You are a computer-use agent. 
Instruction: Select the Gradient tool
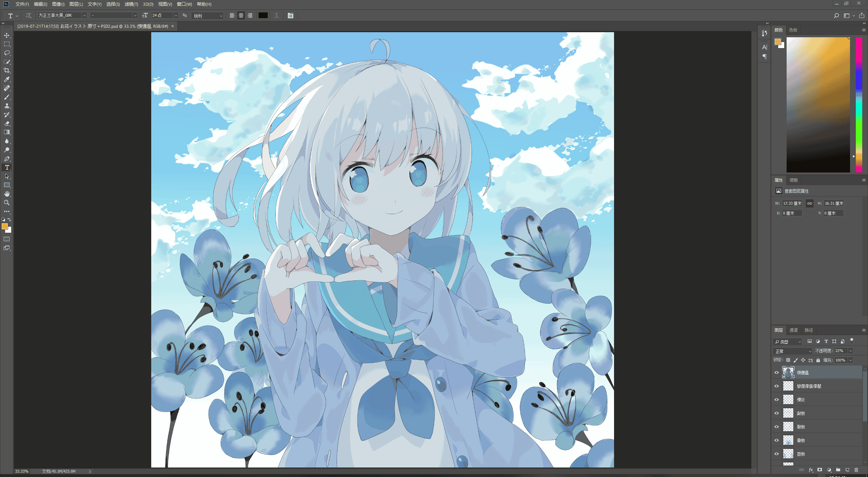[x=7, y=132]
